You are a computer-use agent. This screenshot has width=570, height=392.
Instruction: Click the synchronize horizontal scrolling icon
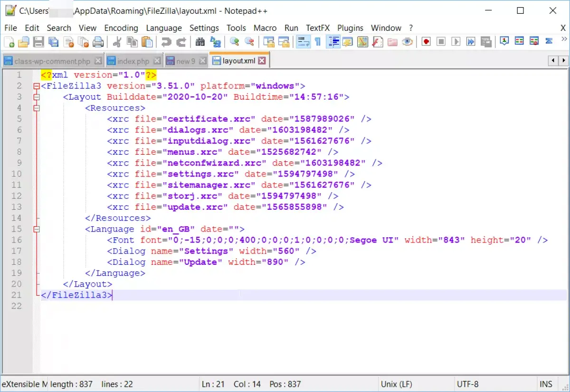coord(284,42)
